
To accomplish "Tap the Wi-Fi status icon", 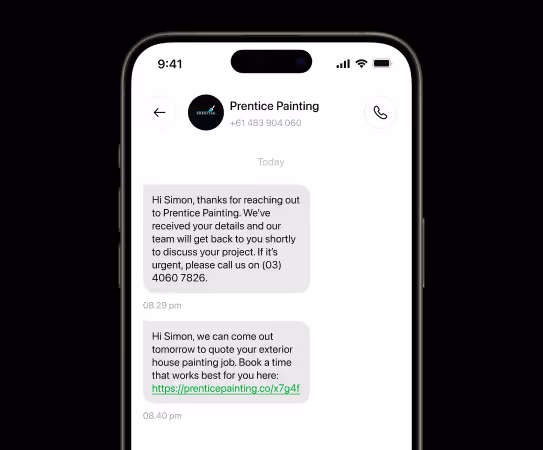I will point(361,64).
